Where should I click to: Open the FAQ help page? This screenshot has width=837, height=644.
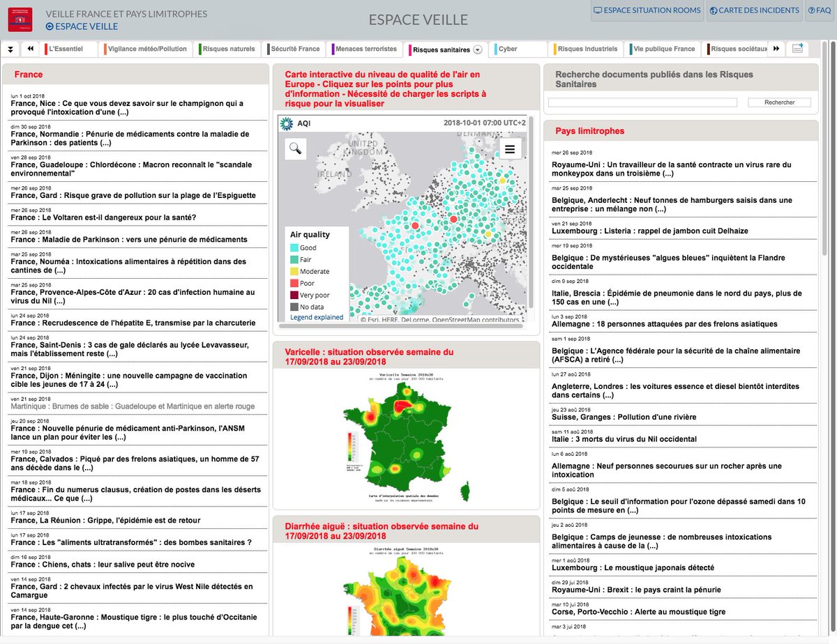pos(820,10)
